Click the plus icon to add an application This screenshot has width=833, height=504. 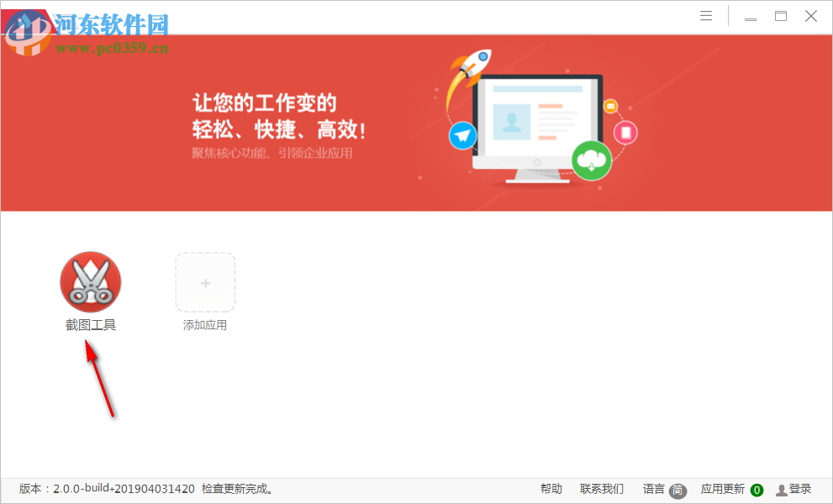point(205,282)
